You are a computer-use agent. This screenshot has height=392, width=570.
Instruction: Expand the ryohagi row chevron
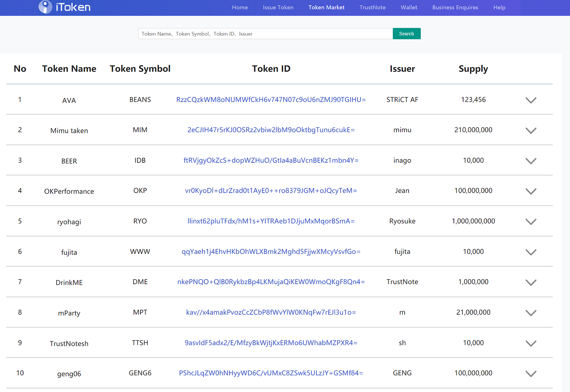pos(531,222)
